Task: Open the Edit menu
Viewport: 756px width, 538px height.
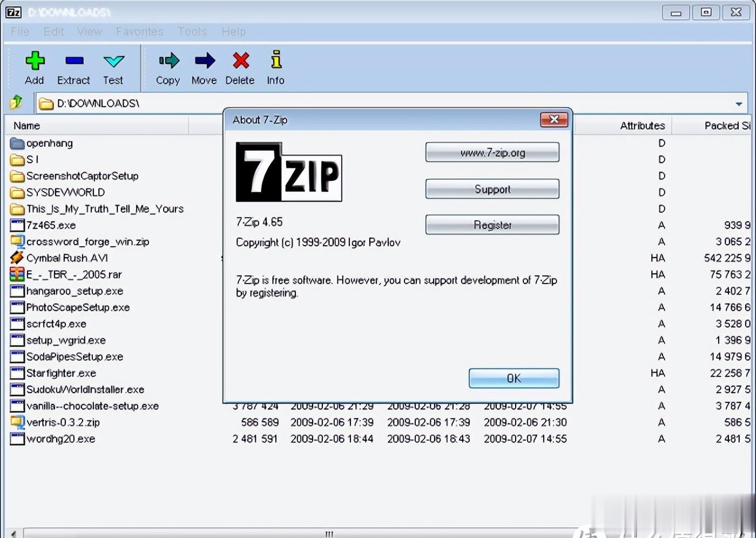Action: click(53, 31)
